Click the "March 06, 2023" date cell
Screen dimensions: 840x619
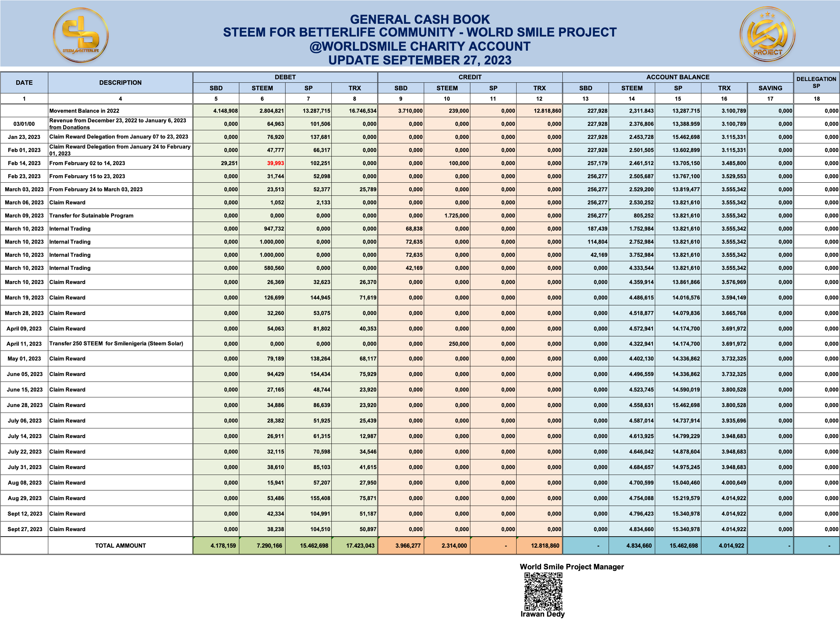coord(24,203)
